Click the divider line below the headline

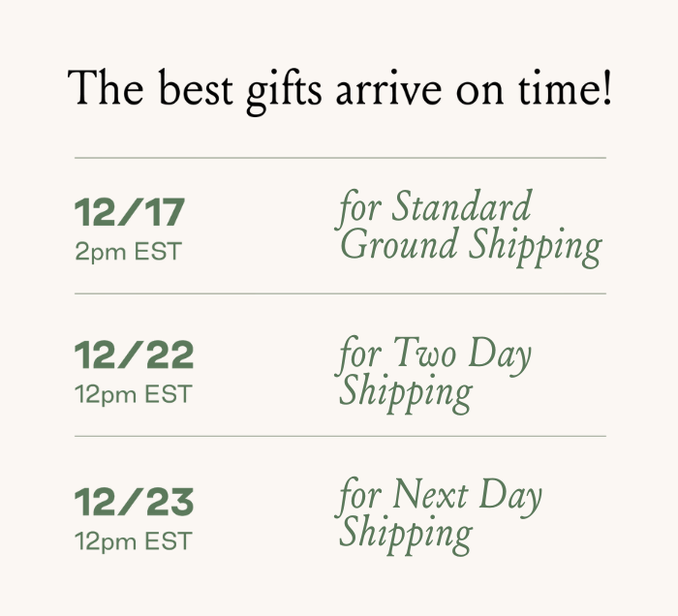point(340,157)
